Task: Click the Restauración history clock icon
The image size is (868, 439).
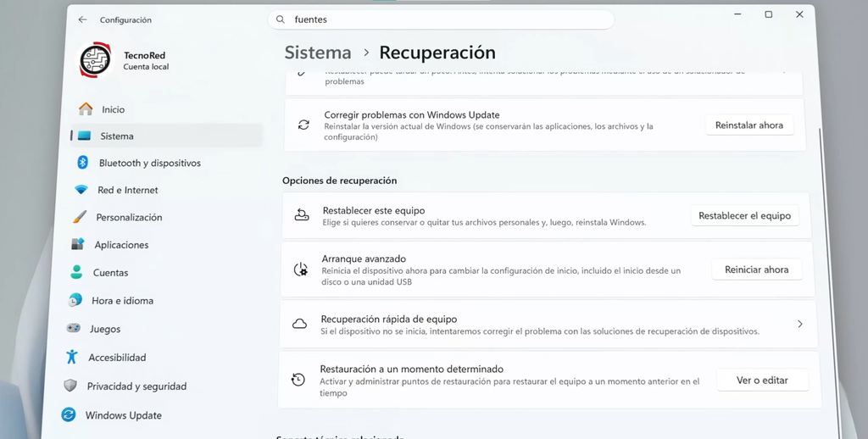Action: tap(298, 379)
